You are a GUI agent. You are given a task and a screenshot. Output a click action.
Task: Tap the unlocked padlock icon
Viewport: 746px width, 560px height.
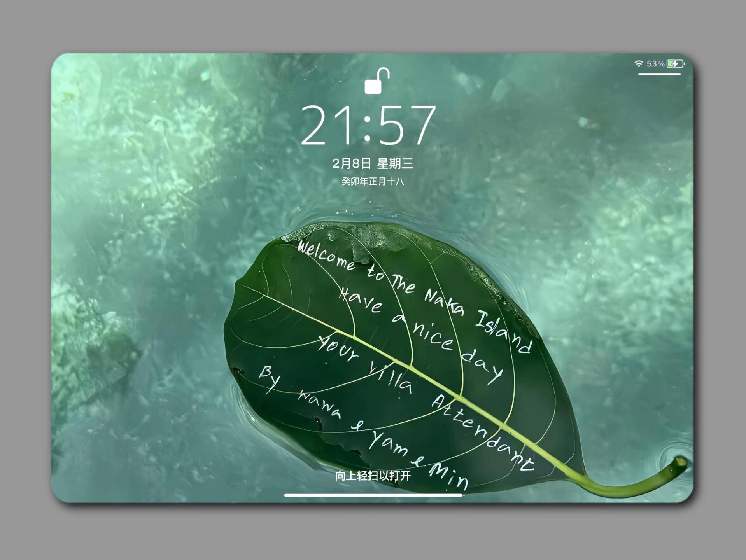click(377, 81)
